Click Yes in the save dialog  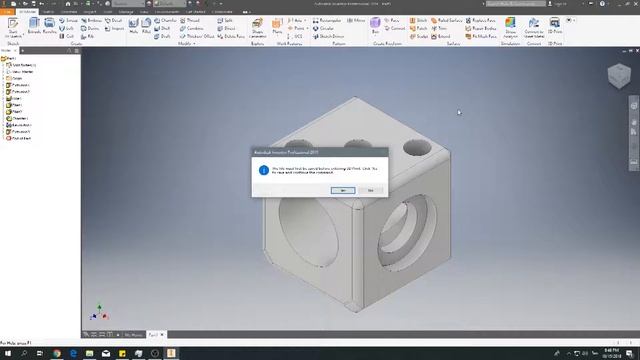tap(343, 191)
